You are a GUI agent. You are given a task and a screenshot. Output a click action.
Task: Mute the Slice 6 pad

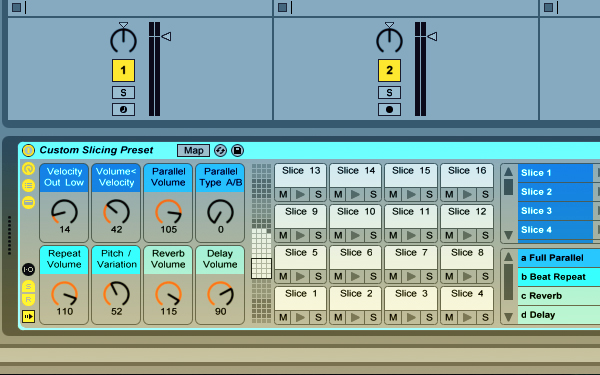tap(338, 276)
